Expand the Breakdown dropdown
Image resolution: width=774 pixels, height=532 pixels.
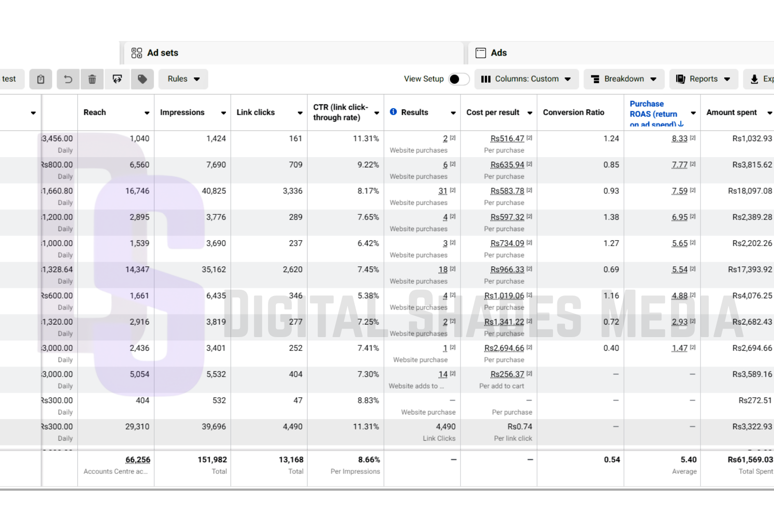(x=624, y=79)
